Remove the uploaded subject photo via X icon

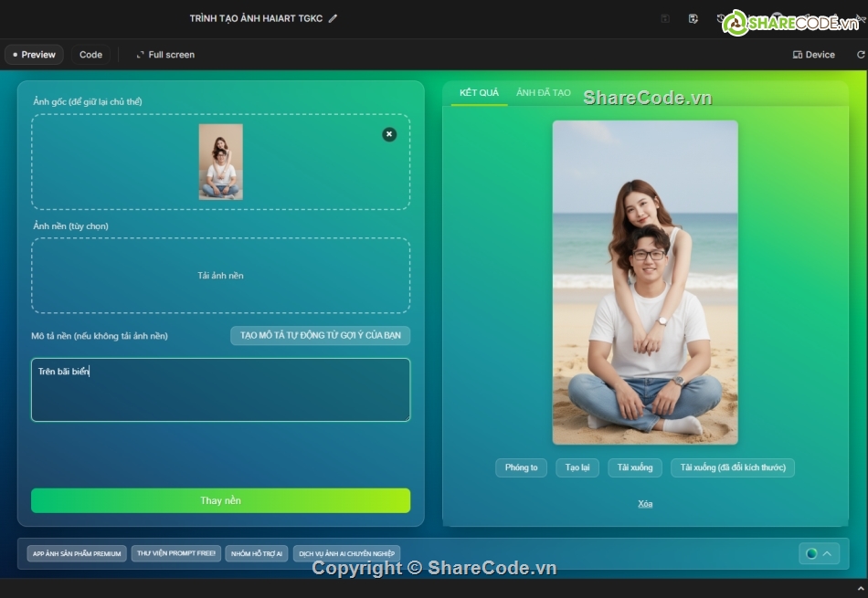pos(389,133)
